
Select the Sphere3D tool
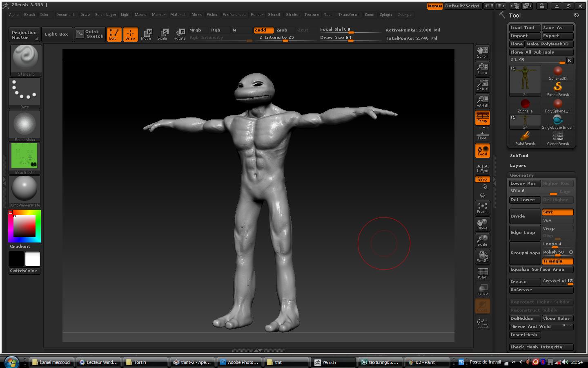(x=558, y=73)
